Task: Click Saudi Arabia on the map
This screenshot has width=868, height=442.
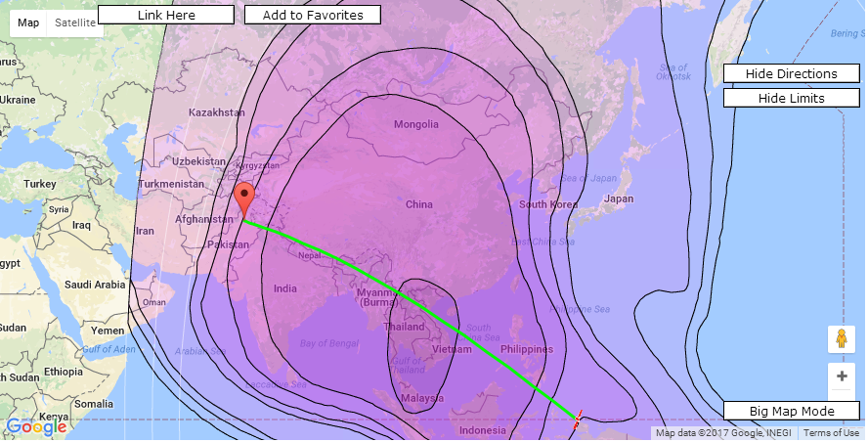Action: pyautogui.click(x=96, y=285)
